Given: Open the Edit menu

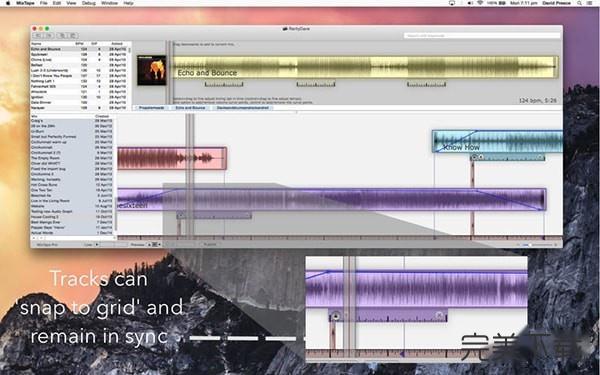Looking at the screenshot, I should point(57,3).
